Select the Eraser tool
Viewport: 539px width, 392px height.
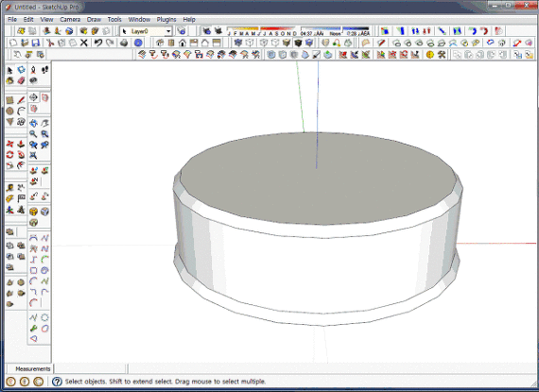(x=22, y=80)
